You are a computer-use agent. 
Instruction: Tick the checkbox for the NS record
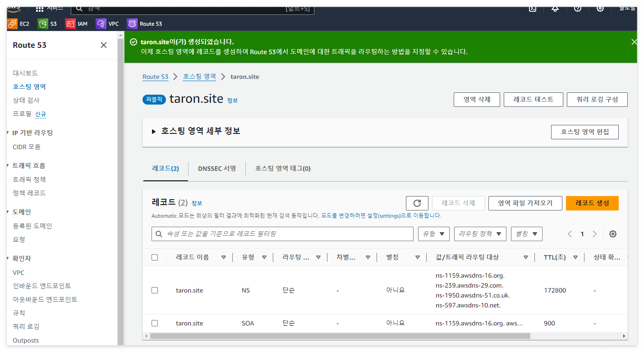pyautogui.click(x=155, y=290)
